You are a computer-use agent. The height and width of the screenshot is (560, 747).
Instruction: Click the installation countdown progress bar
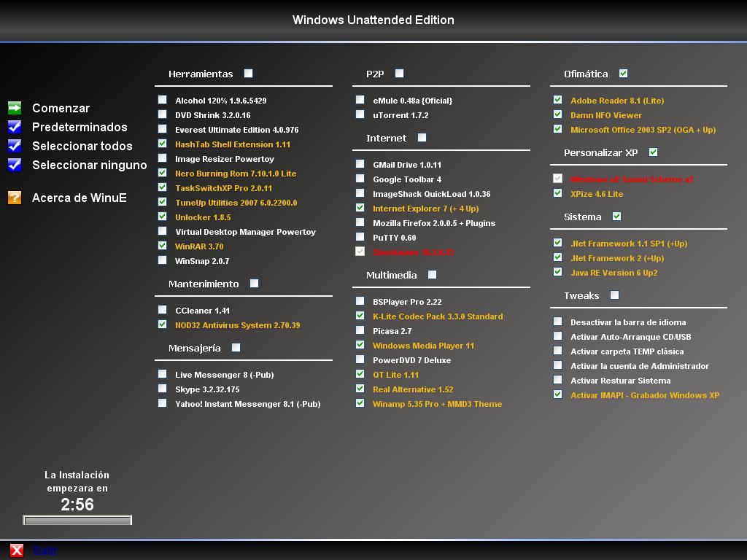coord(77,520)
